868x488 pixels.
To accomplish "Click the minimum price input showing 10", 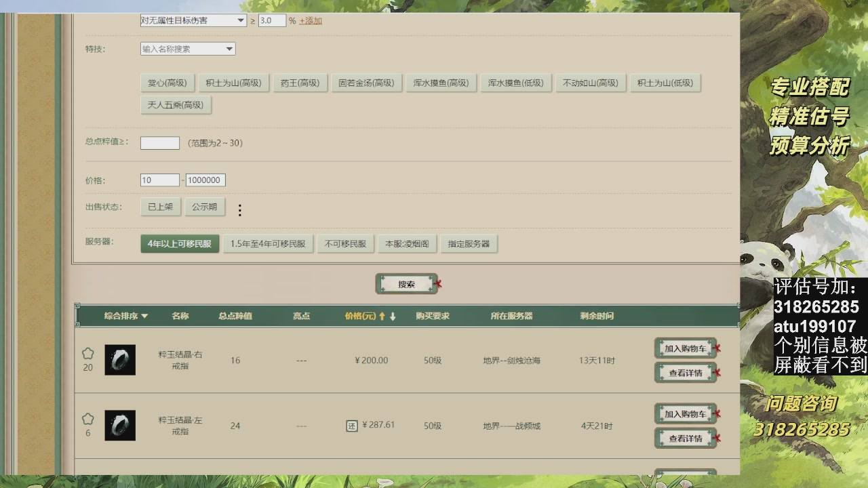I will [x=159, y=179].
